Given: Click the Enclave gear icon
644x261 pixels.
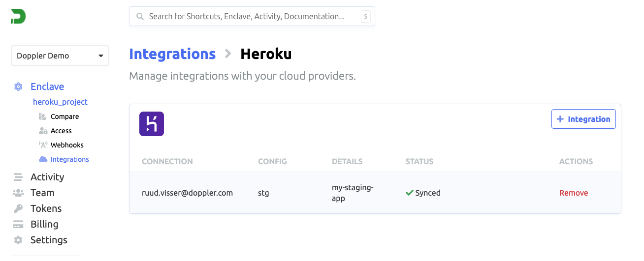Looking at the screenshot, I should tap(18, 87).
